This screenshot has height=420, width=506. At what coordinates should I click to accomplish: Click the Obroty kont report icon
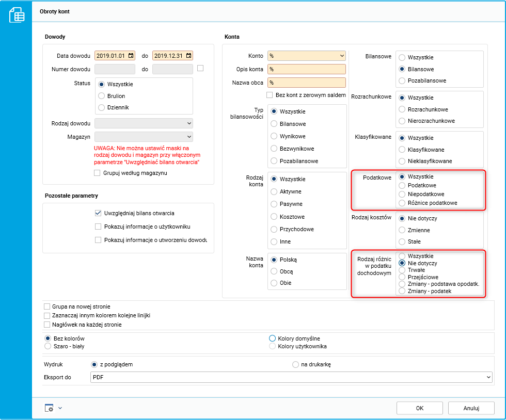[17, 15]
